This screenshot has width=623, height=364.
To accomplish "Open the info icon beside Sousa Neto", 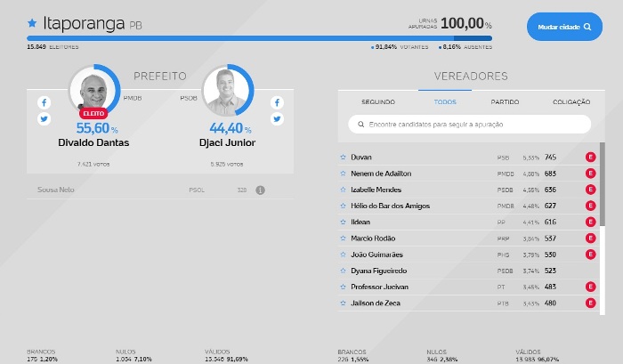I will coord(260,190).
